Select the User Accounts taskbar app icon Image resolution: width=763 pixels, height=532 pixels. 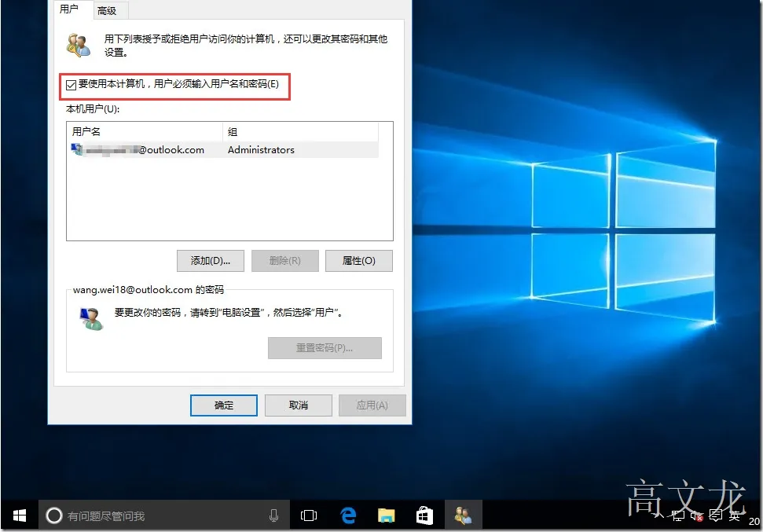pyautogui.click(x=464, y=515)
